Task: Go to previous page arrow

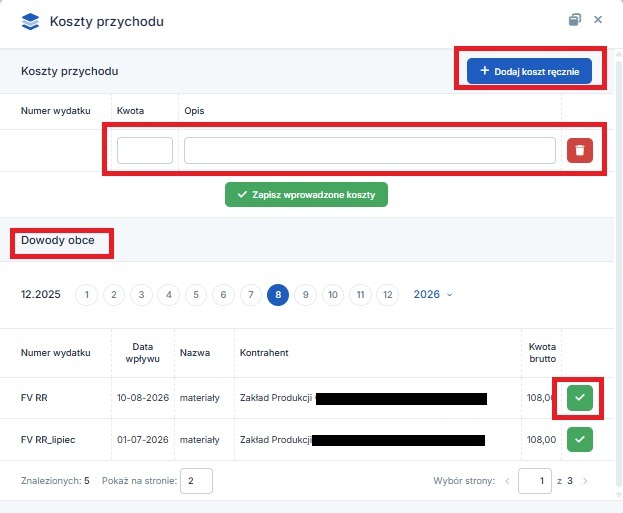Action: [507, 481]
